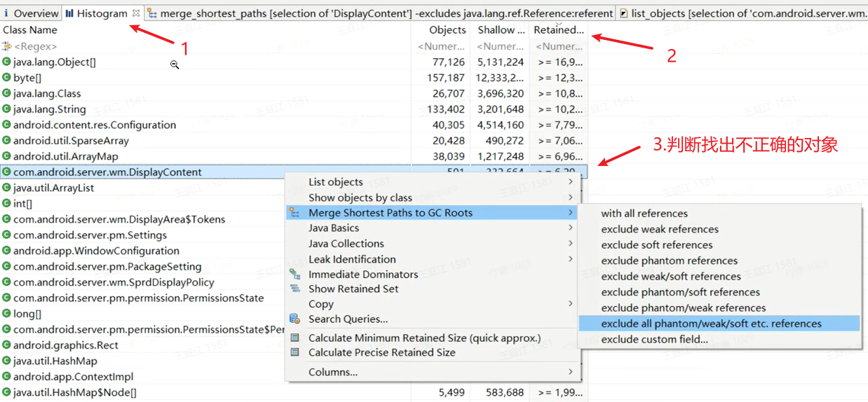The width and height of the screenshot is (868, 402).
Task: Expand the Java Collections submenu
Action: (432, 244)
